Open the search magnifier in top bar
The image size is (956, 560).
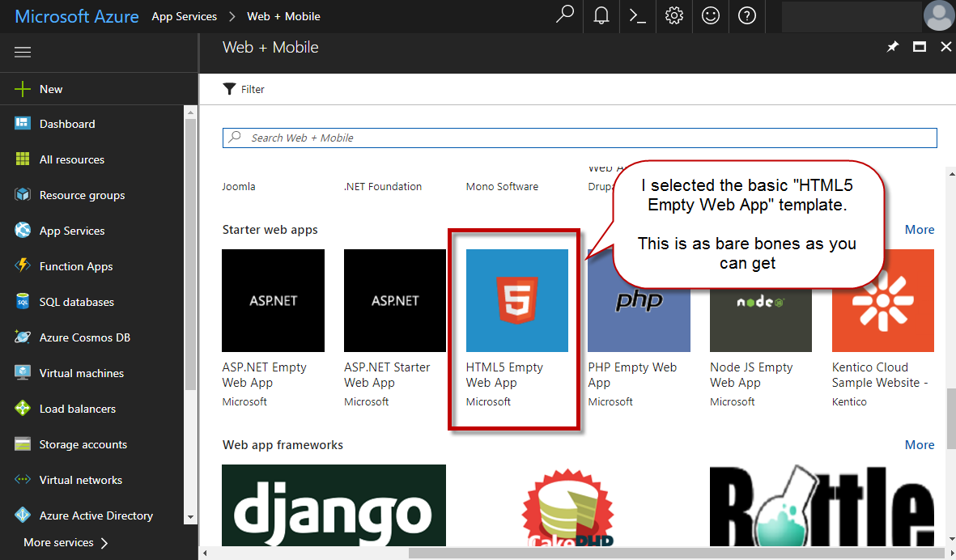click(x=565, y=15)
